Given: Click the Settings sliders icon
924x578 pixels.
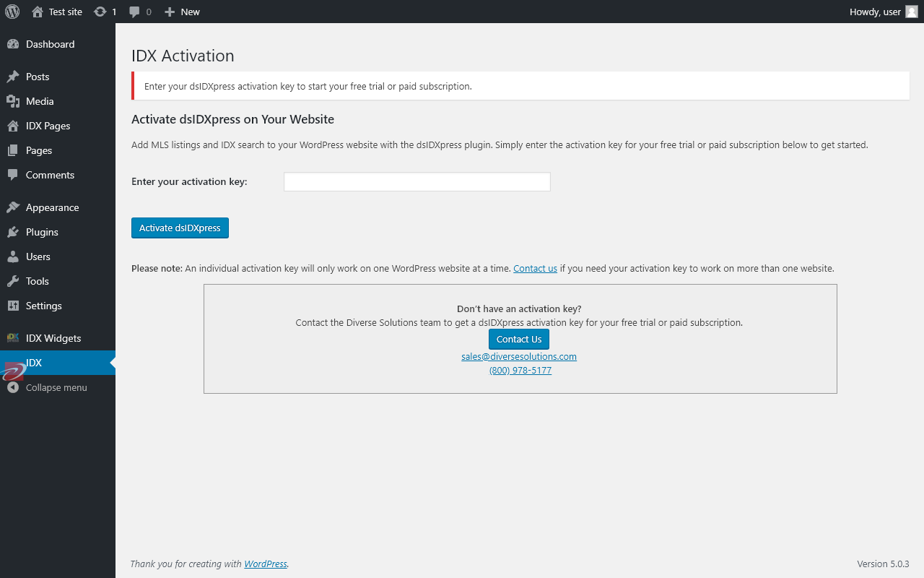Looking at the screenshot, I should click(13, 306).
